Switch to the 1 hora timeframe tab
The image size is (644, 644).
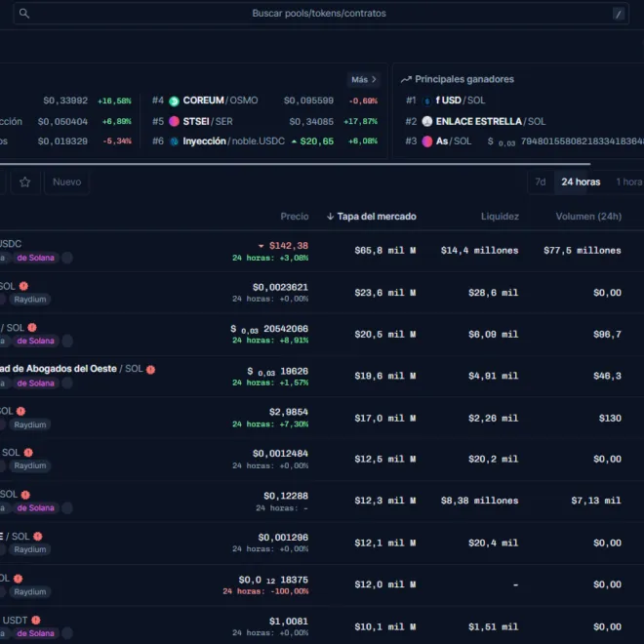click(628, 181)
